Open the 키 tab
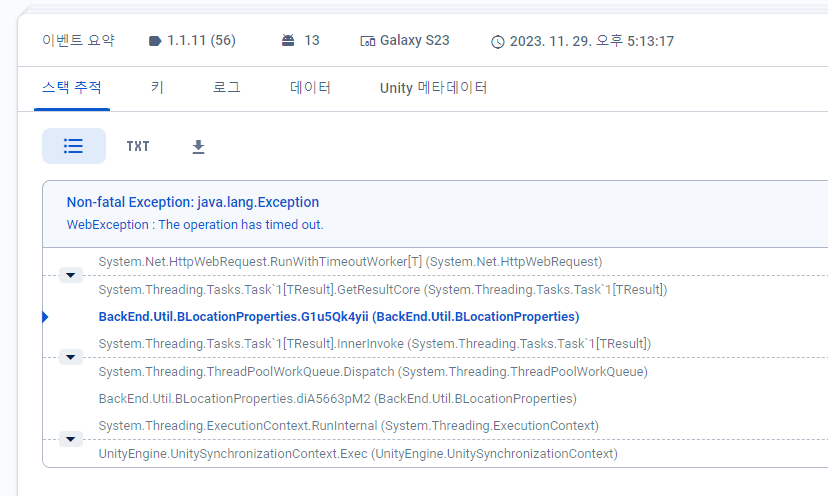The image size is (828, 496). [157, 88]
